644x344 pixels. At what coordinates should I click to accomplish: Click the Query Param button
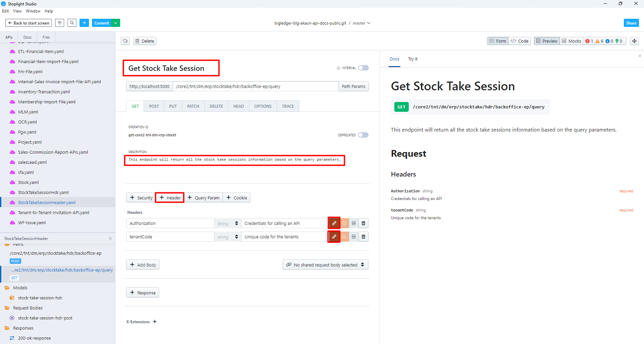point(203,198)
